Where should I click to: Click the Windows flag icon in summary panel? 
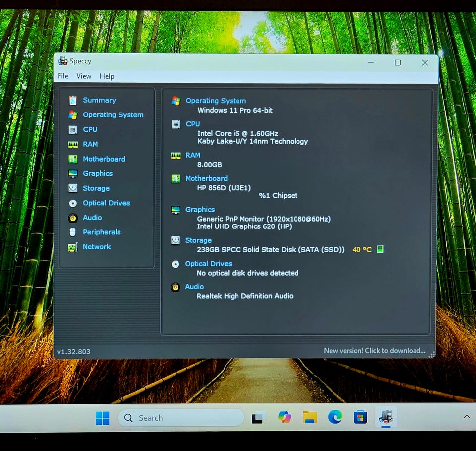tap(176, 101)
